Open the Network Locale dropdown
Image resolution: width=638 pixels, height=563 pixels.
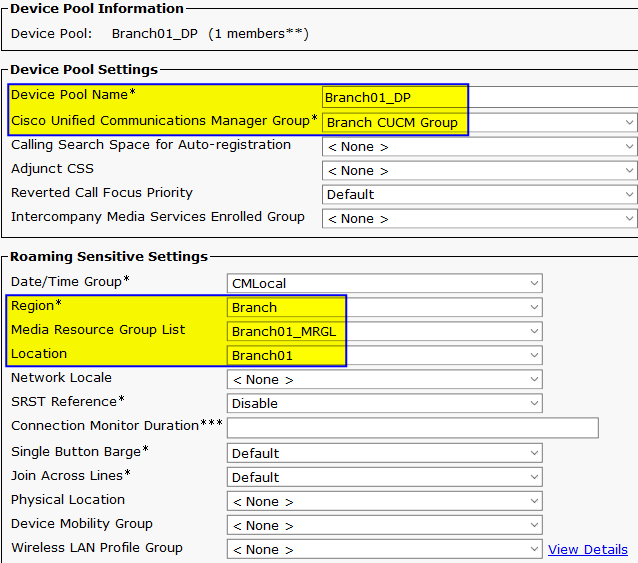pyautogui.click(x=385, y=379)
